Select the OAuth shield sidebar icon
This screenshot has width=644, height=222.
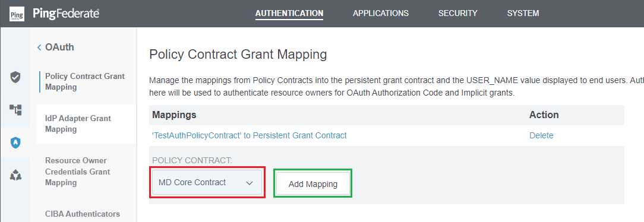(x=15, y=142)
